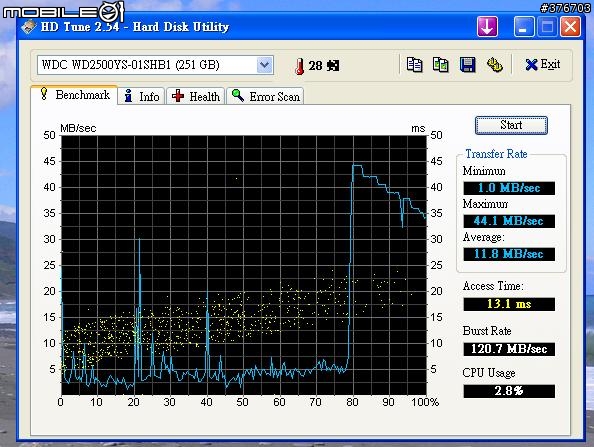Minimize the HD Tune window
594x447 pixels.
[524, 27]
